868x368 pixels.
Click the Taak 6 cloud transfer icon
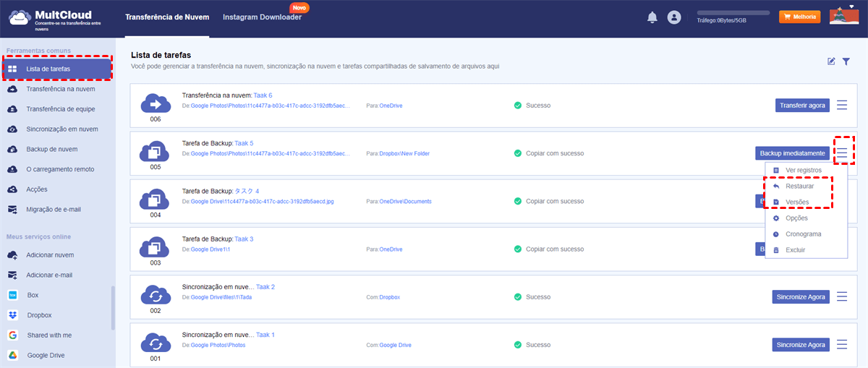(x=156, y=104)
